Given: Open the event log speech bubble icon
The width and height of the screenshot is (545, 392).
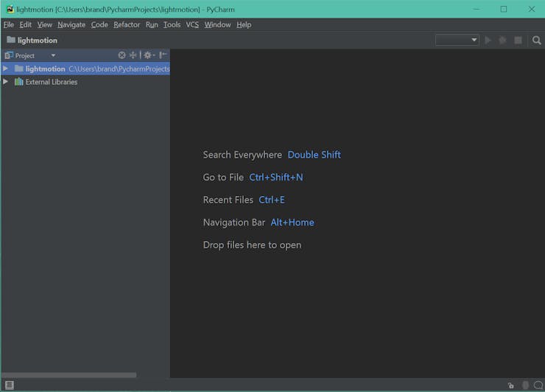Looking at the screenshot, I should pos(538,385).
